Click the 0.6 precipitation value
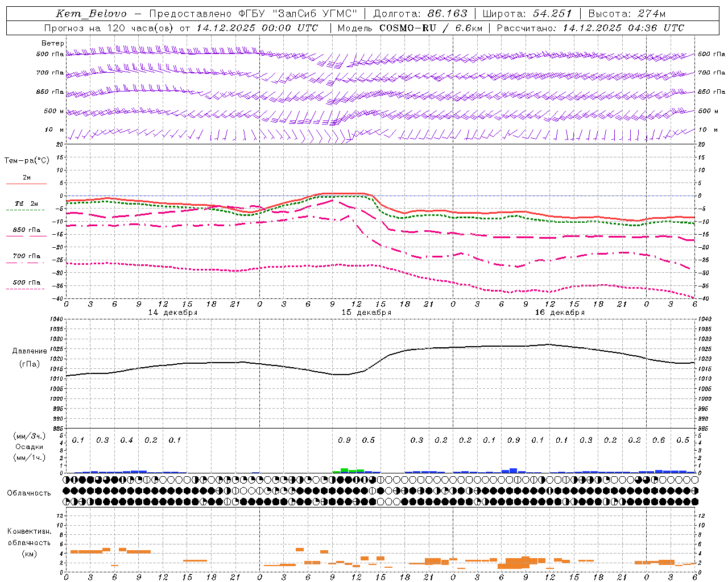Image resolution: width=728 pixels, height=582 pixels. click(x=659, y=440)
